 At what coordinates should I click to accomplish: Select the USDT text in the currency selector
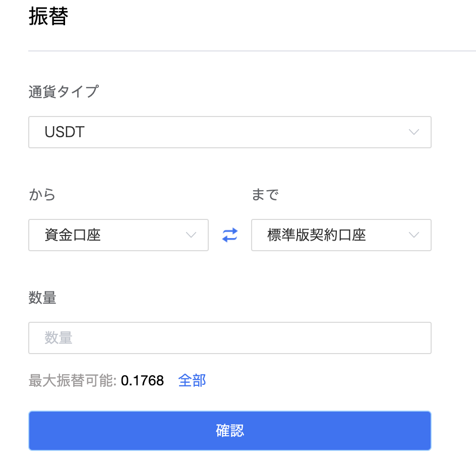(65, 132)
